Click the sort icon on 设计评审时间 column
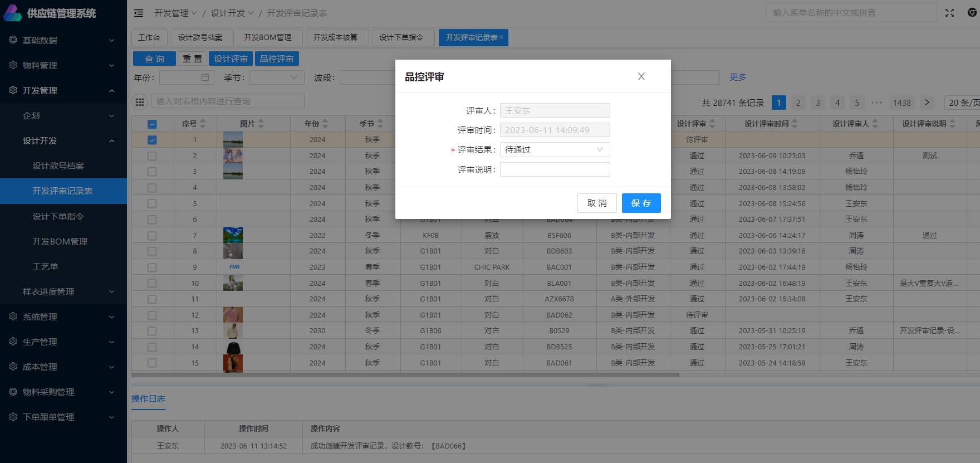This screenshot has width=980, height=463. (795, 124)
